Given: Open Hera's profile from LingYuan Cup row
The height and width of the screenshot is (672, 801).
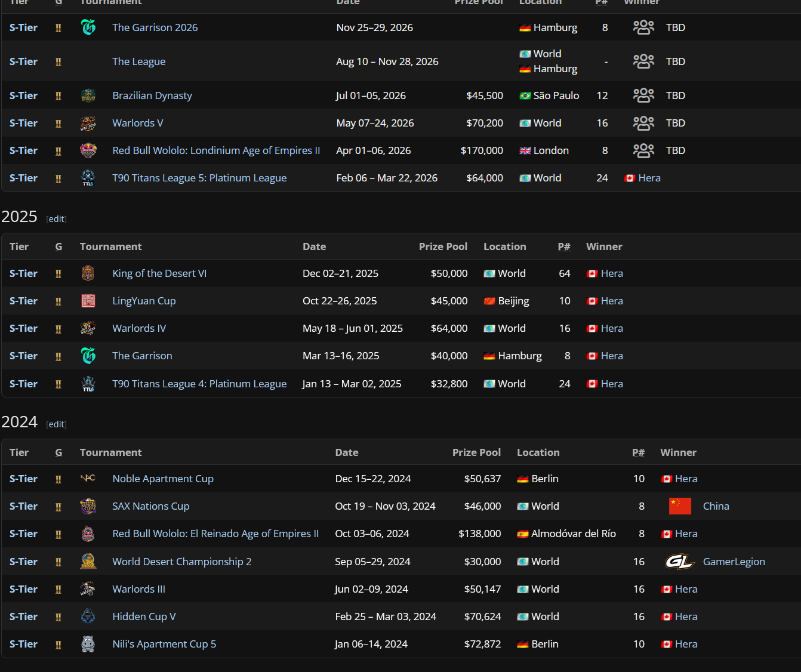Looking at the screenshot, I should 612,301.
